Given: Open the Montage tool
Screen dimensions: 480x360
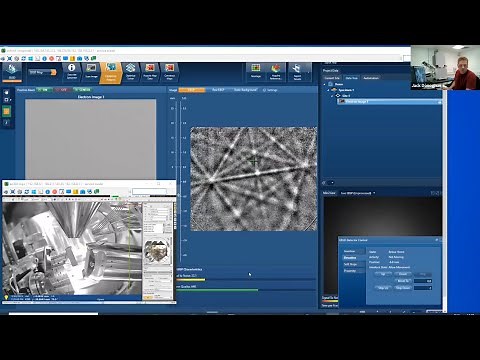Looking at the screenshot, I should tap(256, 71).
